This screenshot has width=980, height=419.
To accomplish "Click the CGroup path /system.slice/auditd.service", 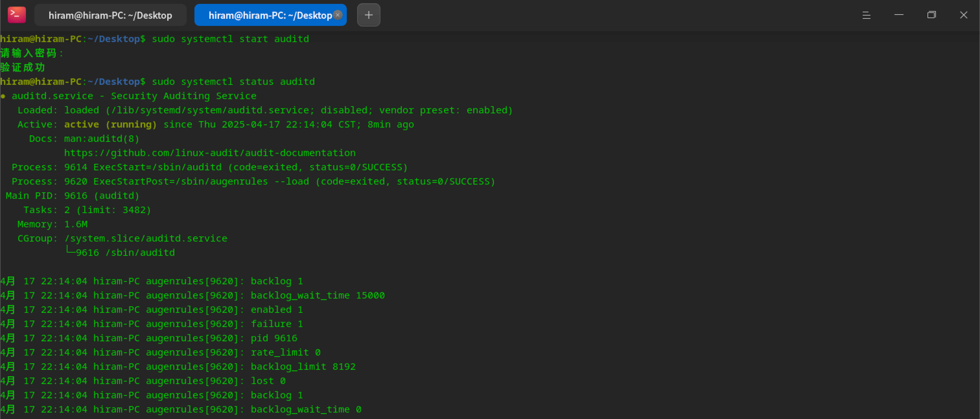I will coord(146,238).
